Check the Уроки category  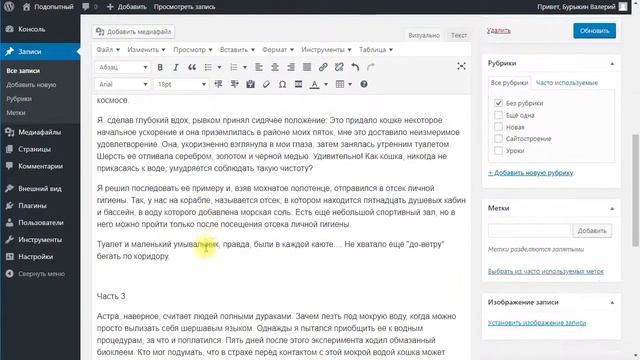point(498,151)
